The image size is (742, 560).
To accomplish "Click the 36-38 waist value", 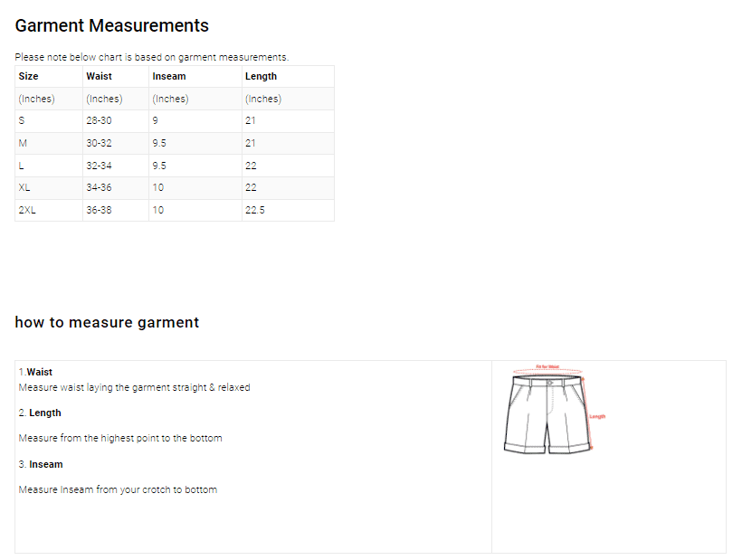I will coord(99,210).
